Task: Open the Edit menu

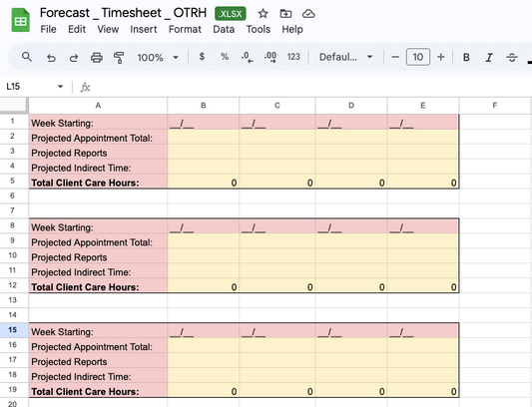Action: (77, 29)
